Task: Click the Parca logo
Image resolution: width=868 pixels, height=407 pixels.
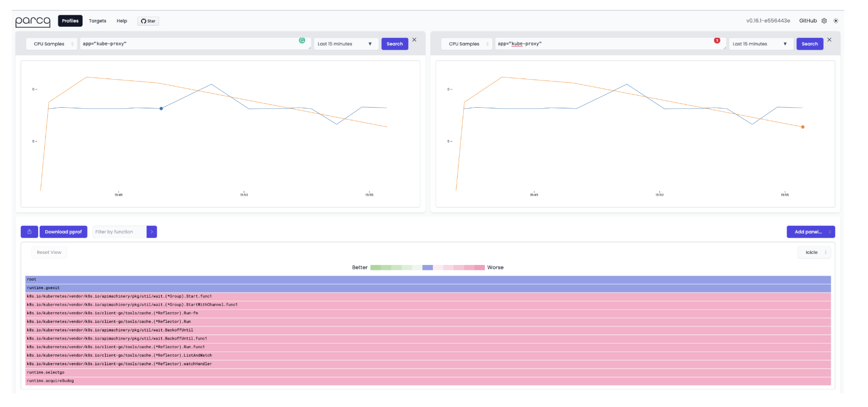Action: pos(33,21)
